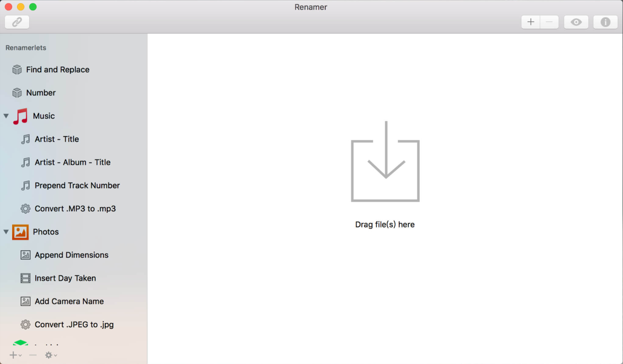Viewport: 623px width, 364px height.
Task: Click gear icon beside Convert .MP3 to .mp3
Action: click(x=25, y=209)
